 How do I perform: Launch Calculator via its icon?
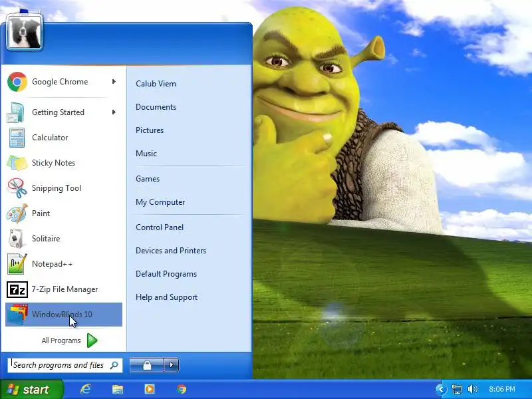pyautogui.click(x=17, y=138)
